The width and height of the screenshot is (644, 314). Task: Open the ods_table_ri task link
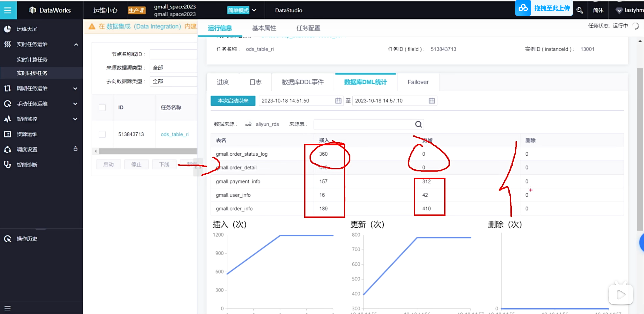(174, 134)
